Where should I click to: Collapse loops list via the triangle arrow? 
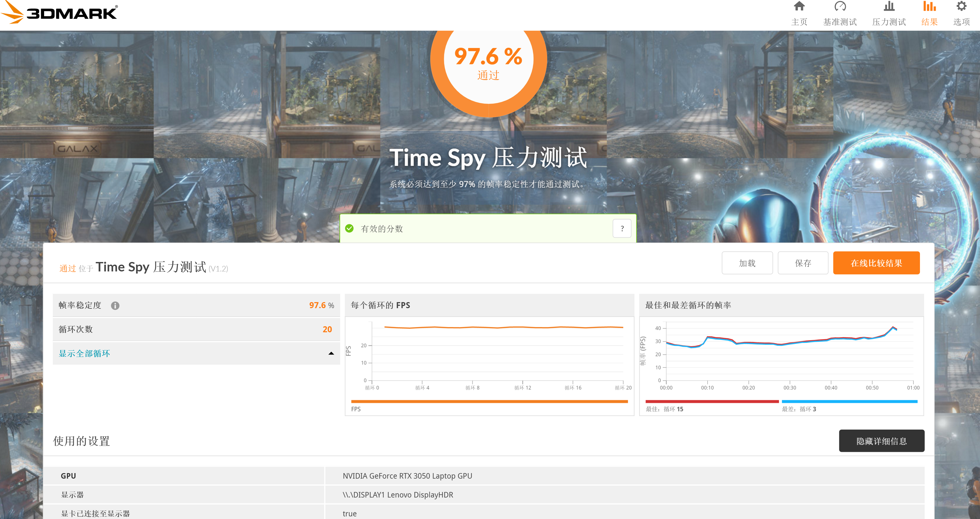331,354
